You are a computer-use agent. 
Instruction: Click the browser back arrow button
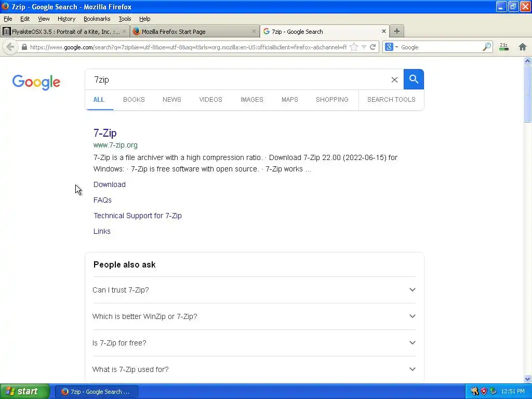pos(10,47)
